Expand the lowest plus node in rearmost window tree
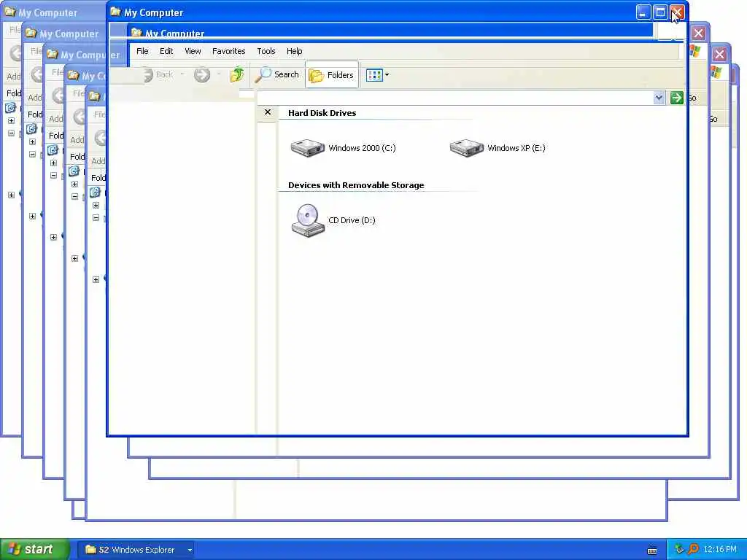This screenshot has height=560, width=747. [x=11, y=195]
